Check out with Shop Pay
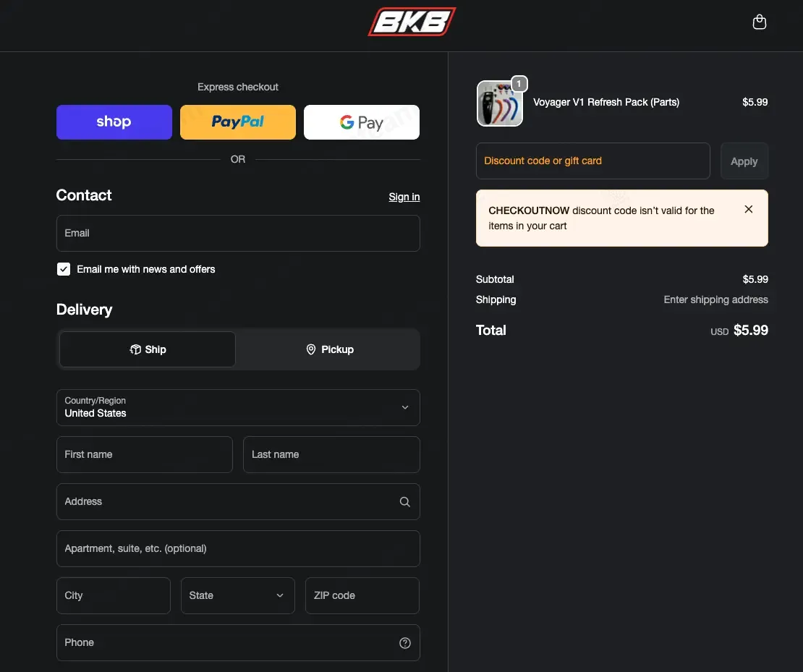803x672 pixels. coord(114,122)
